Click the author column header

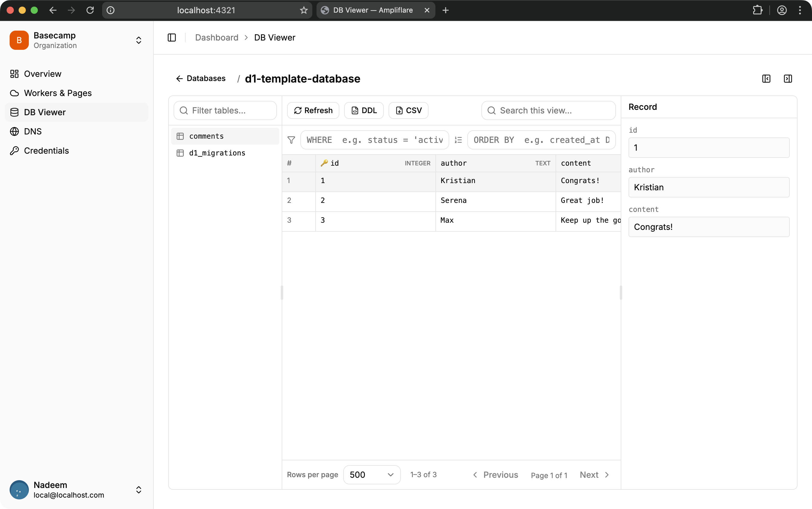pos(495,163)
